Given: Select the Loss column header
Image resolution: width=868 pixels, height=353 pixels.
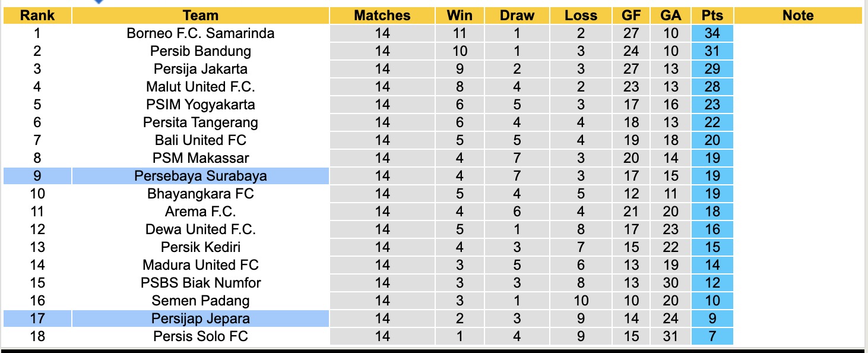Looking at the screenshot, I should tap(581, 15).
